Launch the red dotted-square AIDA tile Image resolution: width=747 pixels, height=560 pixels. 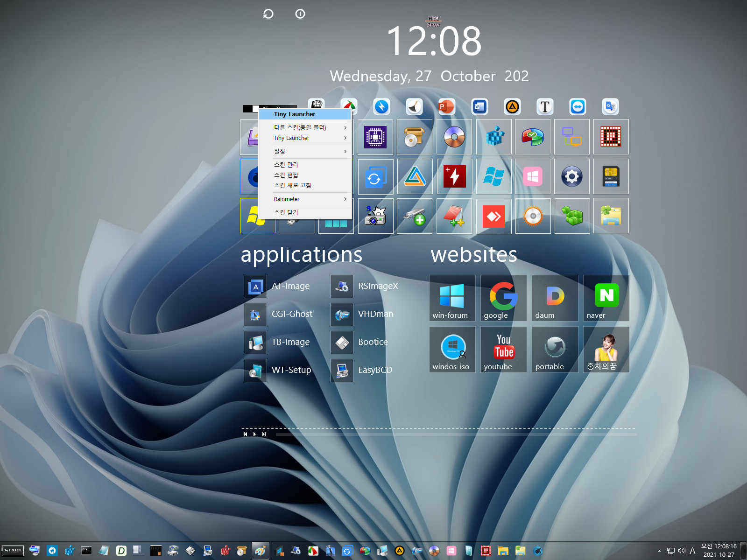click(x=611, y=137)
